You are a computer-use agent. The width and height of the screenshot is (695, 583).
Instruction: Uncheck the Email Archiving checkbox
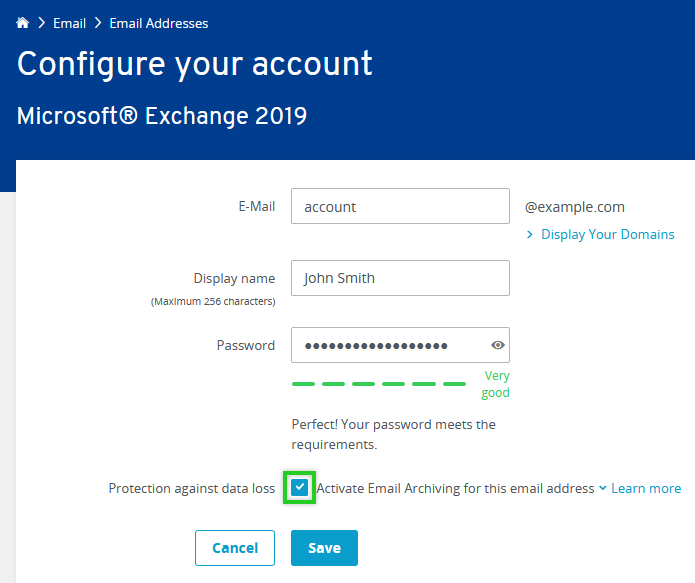pos(300,487)
